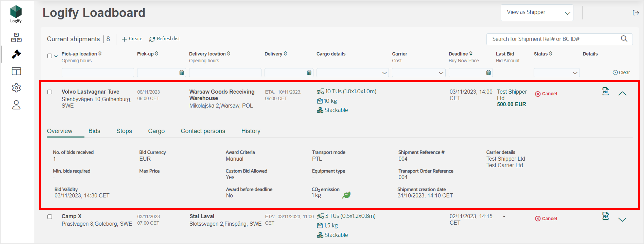Create a new shipment
The height and width of the screenshot is (244, 644).
click(132, 39)
